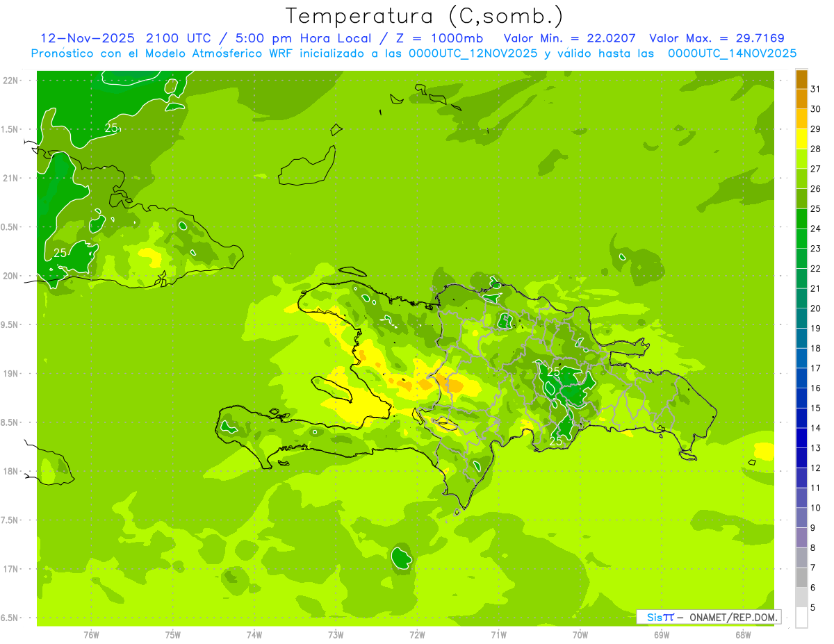Pick the dark orange swatch above 31
Image resolution: width=834 pixels, height=644 pixels.
tap(801, 79)
